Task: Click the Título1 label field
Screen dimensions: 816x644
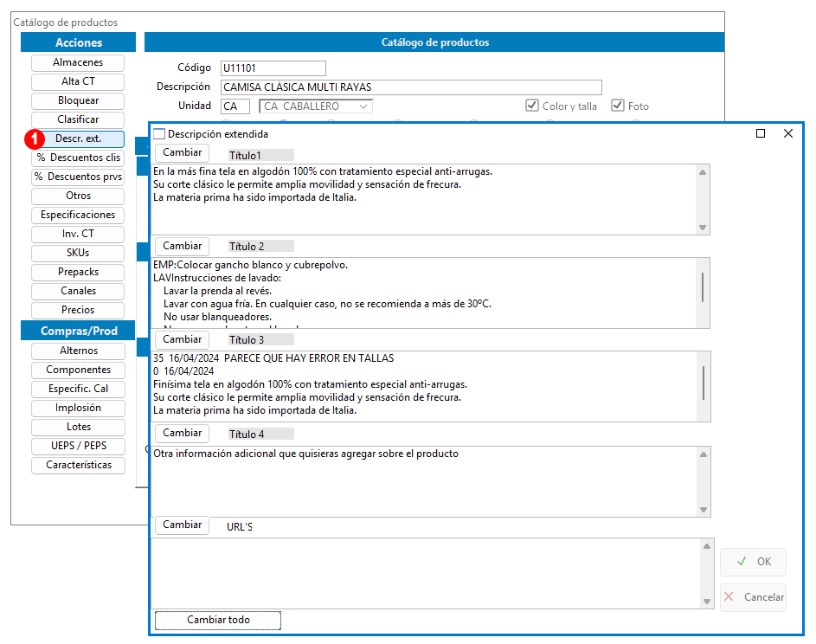Action: click(260, 155)
